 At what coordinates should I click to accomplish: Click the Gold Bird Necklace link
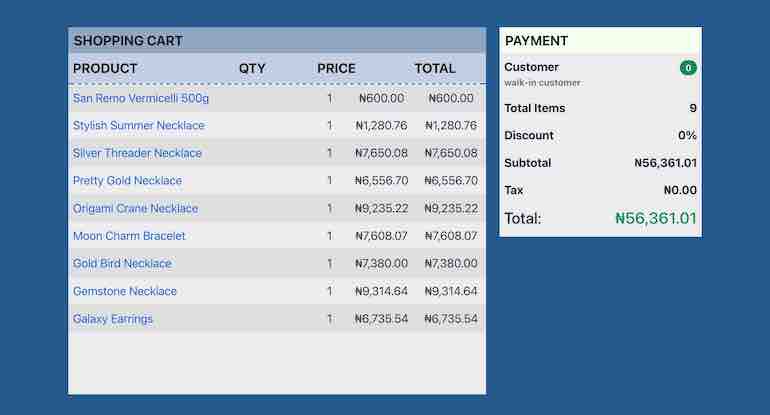click(122, 264)
